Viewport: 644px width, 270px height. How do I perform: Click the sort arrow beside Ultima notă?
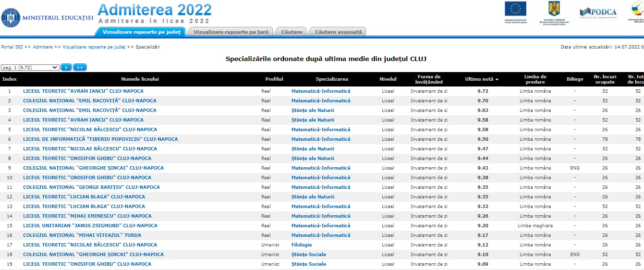(497, 79)
